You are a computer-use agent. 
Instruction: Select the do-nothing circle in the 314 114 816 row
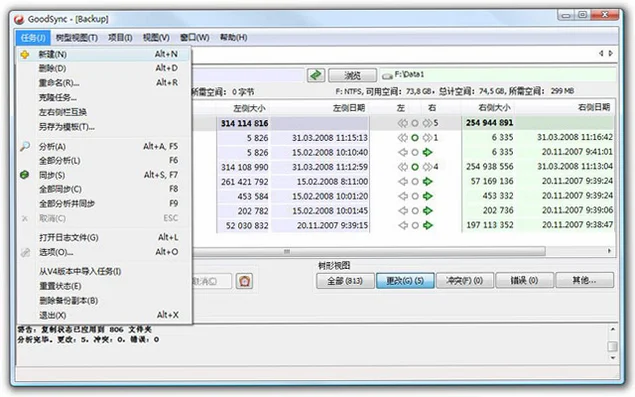pos(415,123)
